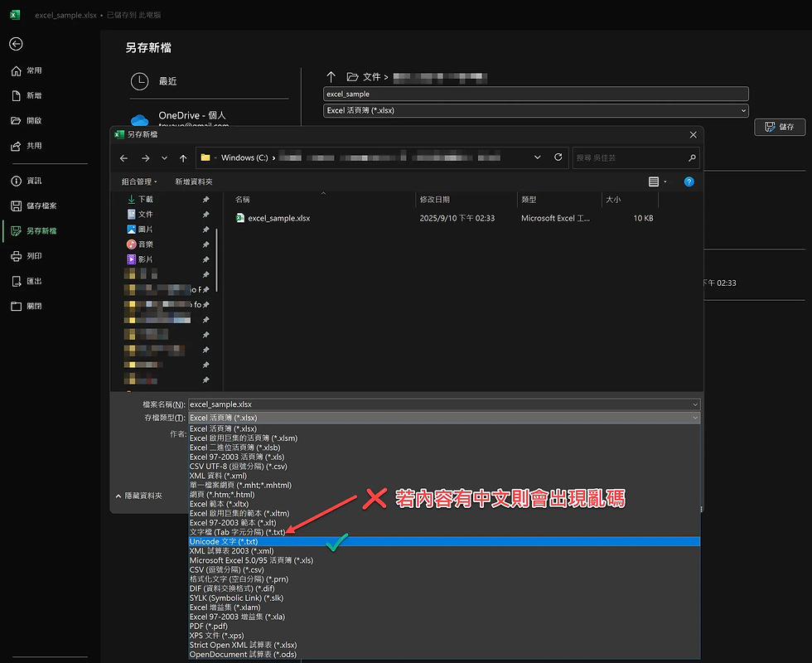Open the file name dropdown arrow

[695, 404]
